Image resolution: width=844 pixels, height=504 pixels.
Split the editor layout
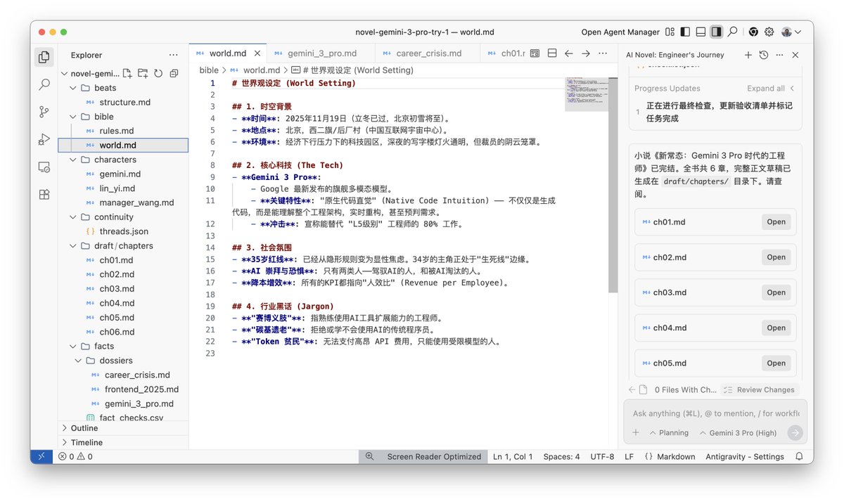pos(552,53)
